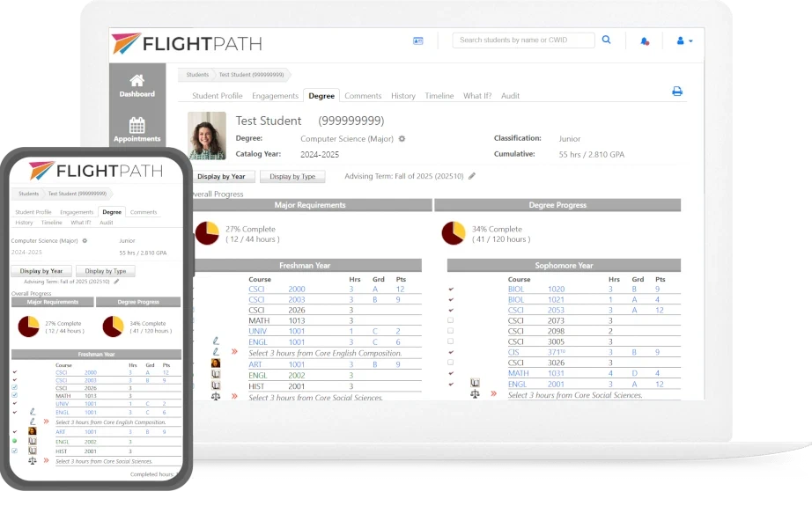Click Display by Type button on laptop
This screenshot has height=528, width=812.
(x=292, y=177)
